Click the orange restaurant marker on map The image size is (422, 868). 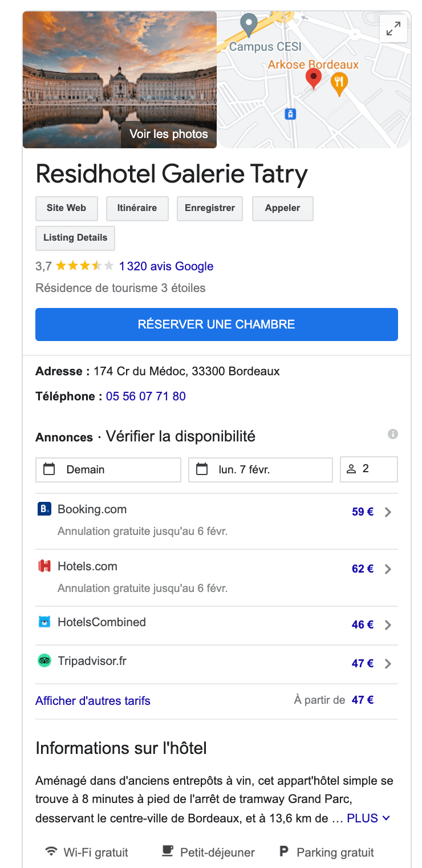click(339, 84)
